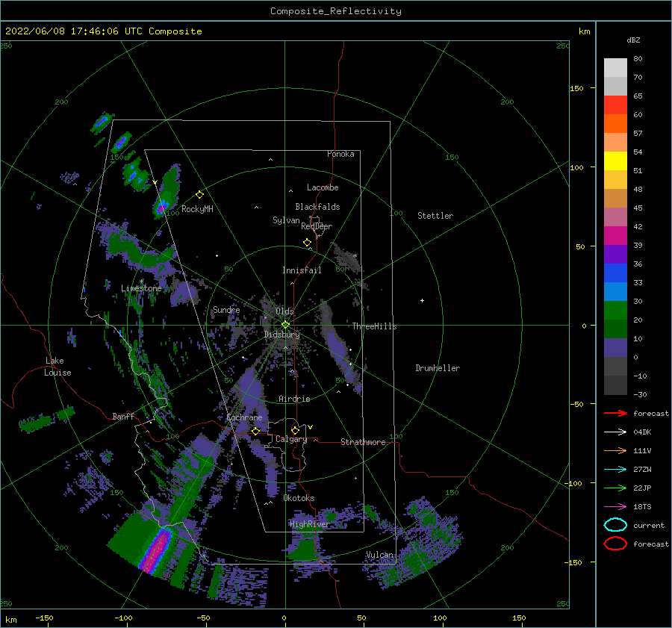Click the Drumheller label
This screenshot has height=628, width=672.
pos(438,368)
